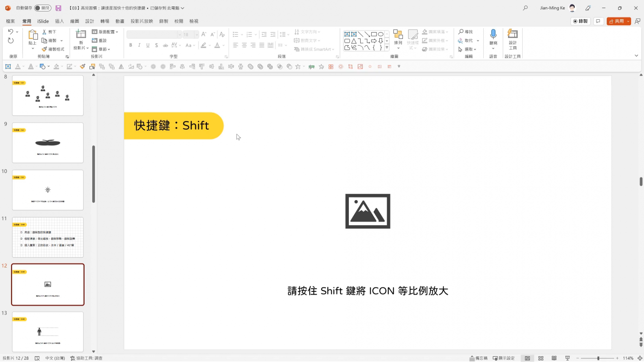Toggle bold formatting
This screenshot has width=644, height=362.
[130, 45]
